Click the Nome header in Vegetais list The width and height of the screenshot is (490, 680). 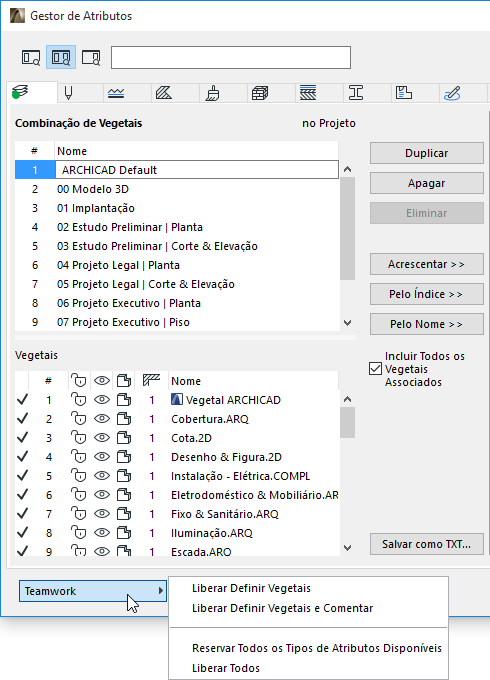coord(186,381)
